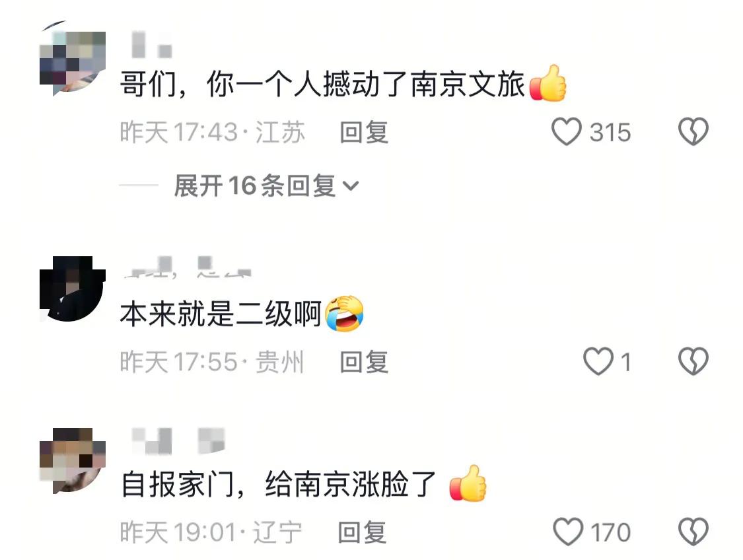Image resolution: width=743 pixels, height=560 pixels.
Task: Like the comment with 315 likes
Action: 566,131
